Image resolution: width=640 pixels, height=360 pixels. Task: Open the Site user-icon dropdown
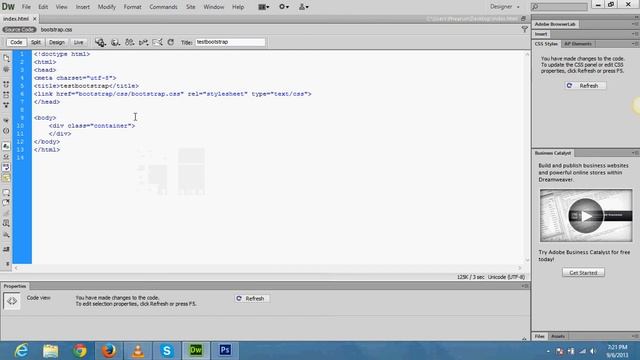pos(304,7)
